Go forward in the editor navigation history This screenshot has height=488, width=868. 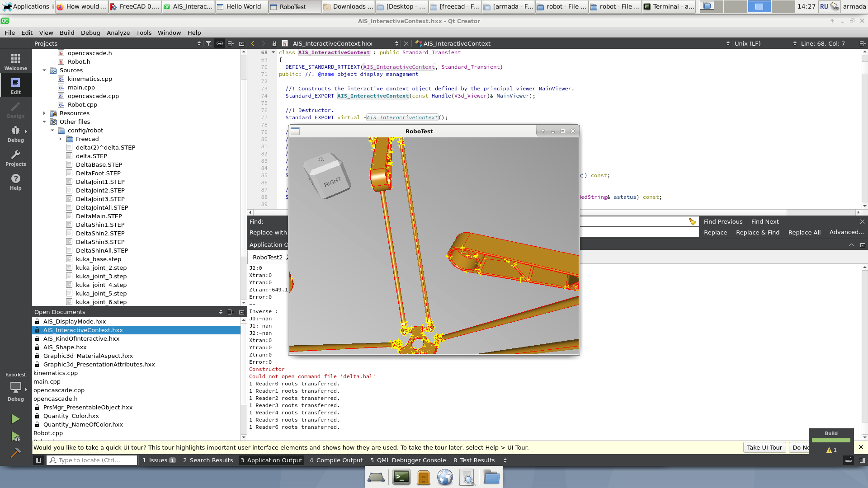click(263, 43)
